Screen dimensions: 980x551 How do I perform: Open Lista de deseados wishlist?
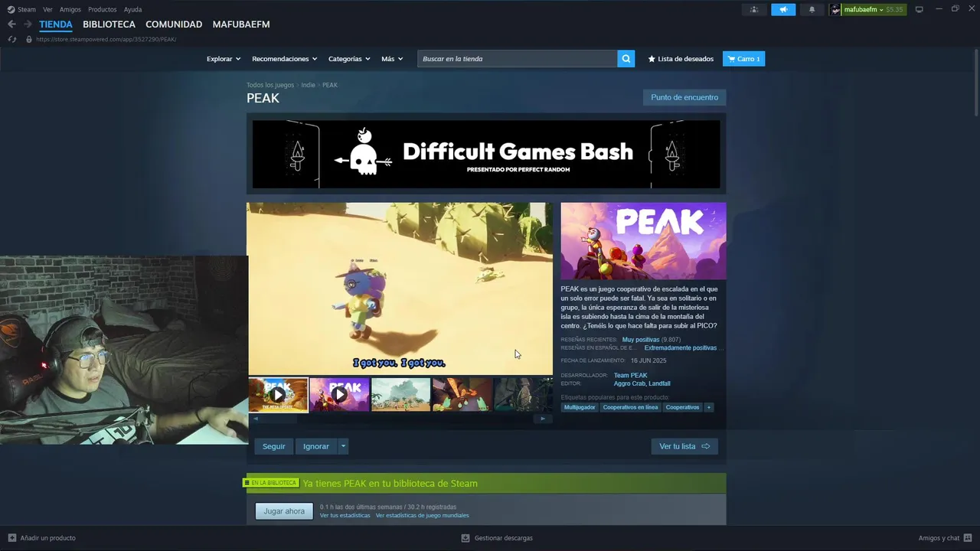click(681, 59)
